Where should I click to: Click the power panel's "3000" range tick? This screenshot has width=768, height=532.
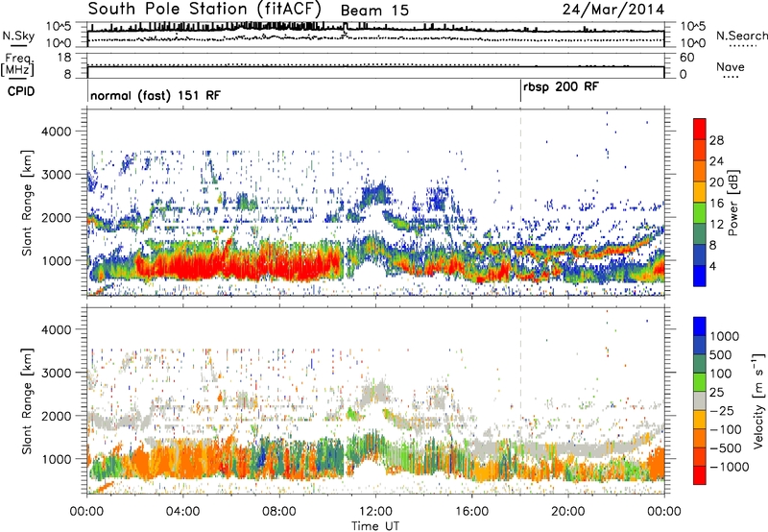(58, 175)
